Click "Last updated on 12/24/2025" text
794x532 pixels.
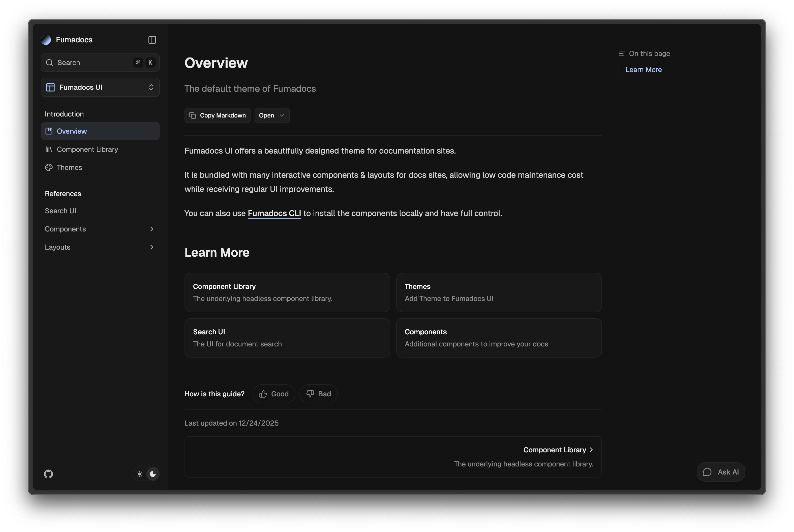point(231,423)
